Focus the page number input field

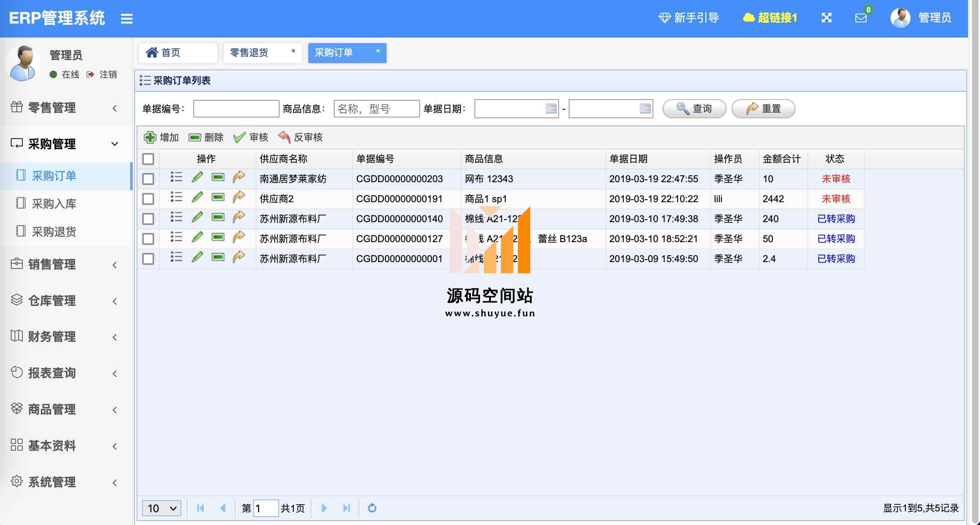pos(266,508)
